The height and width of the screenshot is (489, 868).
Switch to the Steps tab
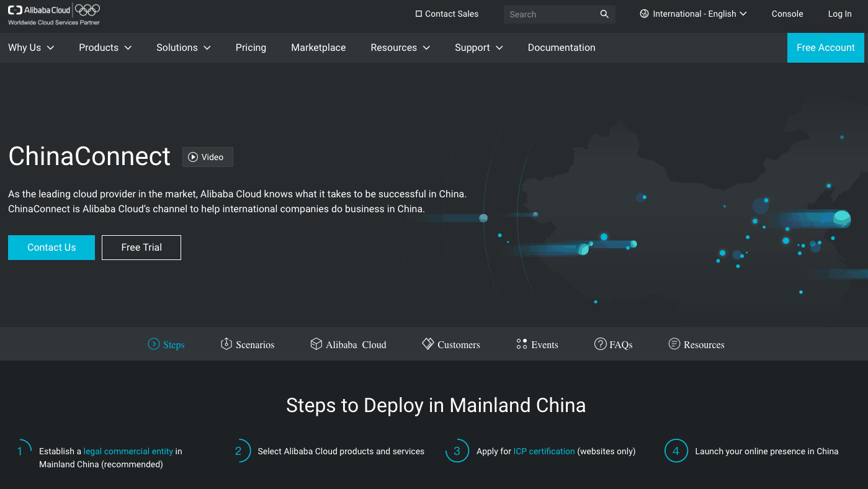click(x=166, y=344)
